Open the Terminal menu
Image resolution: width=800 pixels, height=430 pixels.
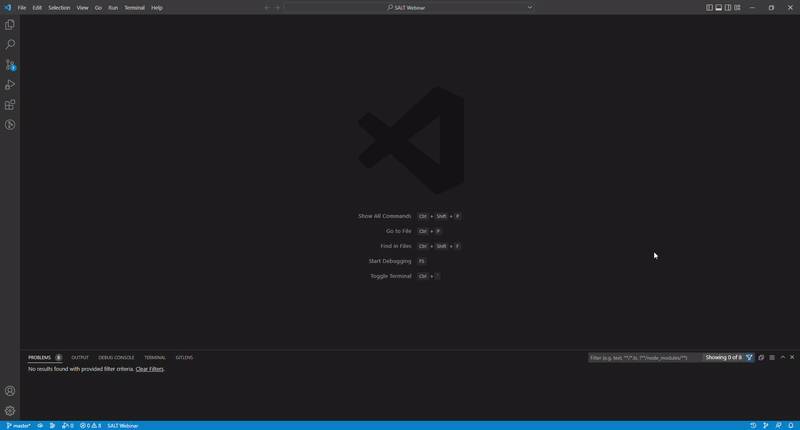pos(134,8)
